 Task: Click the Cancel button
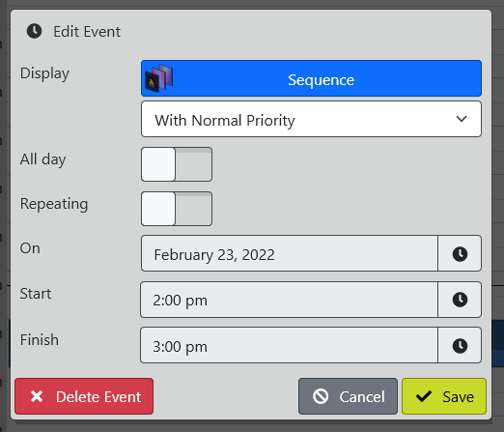(348, 396)
